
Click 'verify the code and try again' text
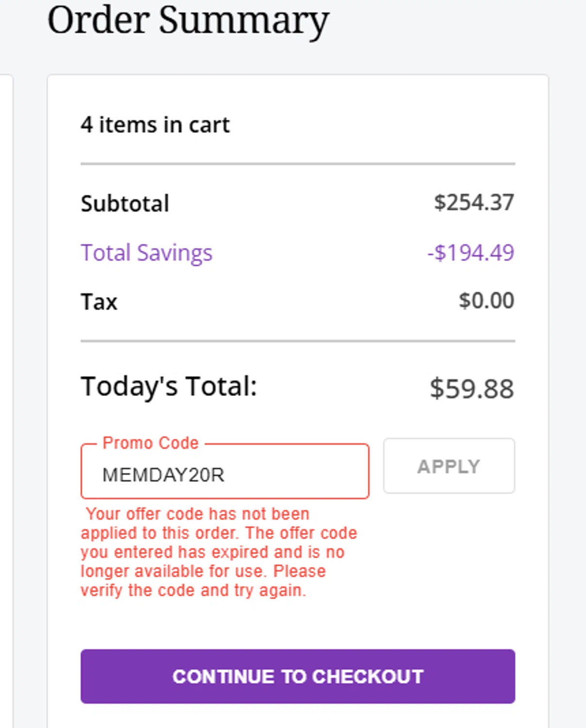click(193, 591)
